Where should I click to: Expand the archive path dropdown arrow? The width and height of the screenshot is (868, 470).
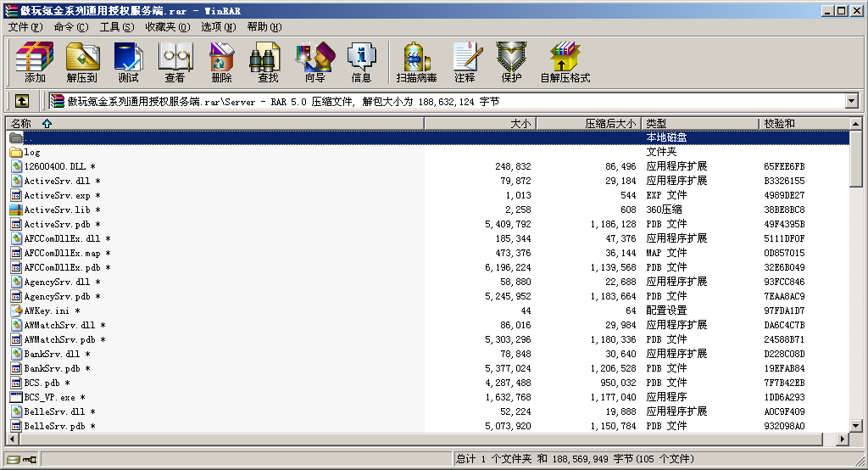[x=852, y=101]
